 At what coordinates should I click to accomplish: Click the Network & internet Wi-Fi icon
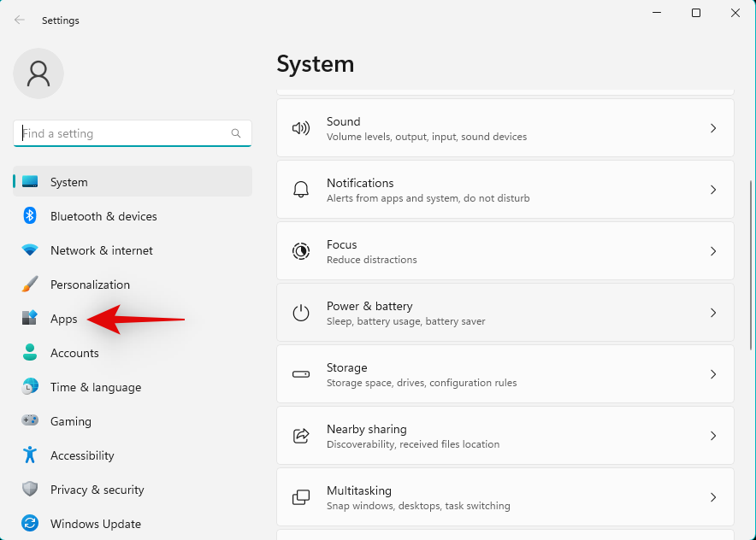coord(30,250)
